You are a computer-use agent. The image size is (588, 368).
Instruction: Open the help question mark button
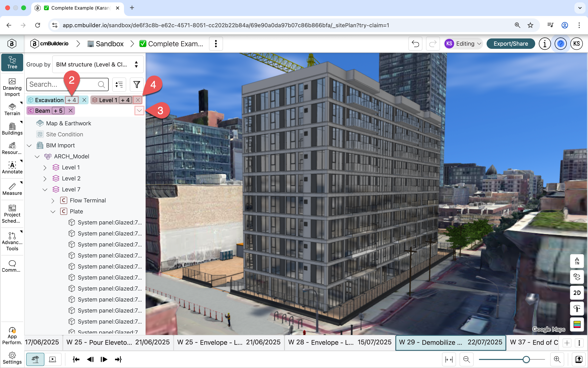coord(561,44)
